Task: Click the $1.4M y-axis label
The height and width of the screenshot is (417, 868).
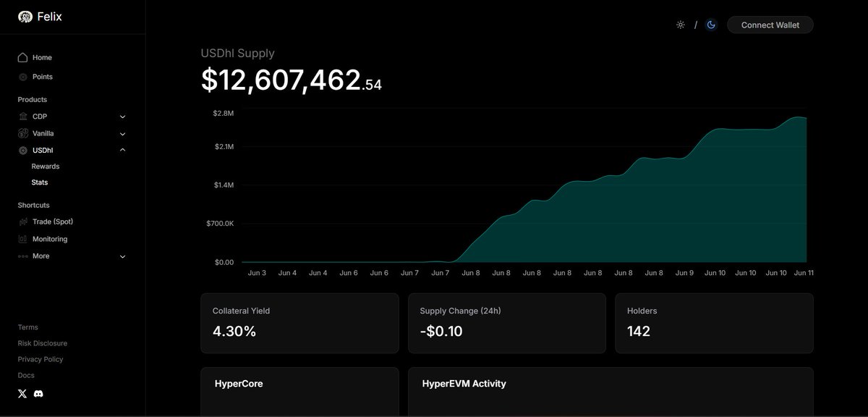Action: 223,185
